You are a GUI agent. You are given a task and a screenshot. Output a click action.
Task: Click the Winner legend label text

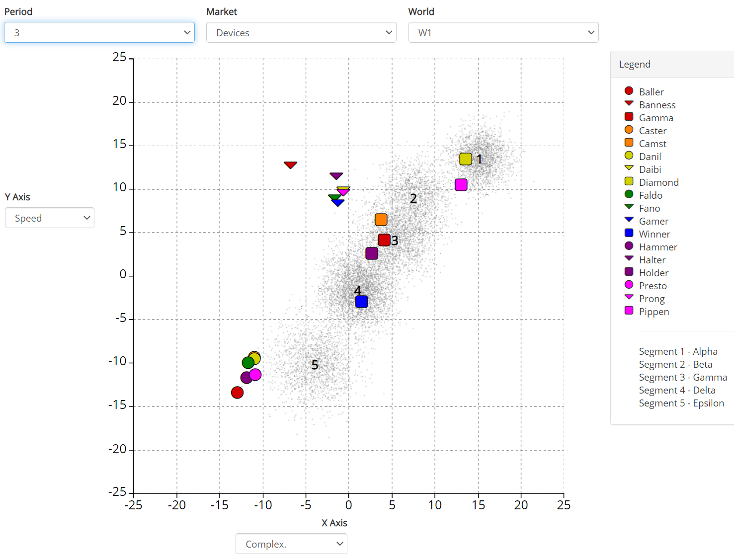tap(654, 234)
